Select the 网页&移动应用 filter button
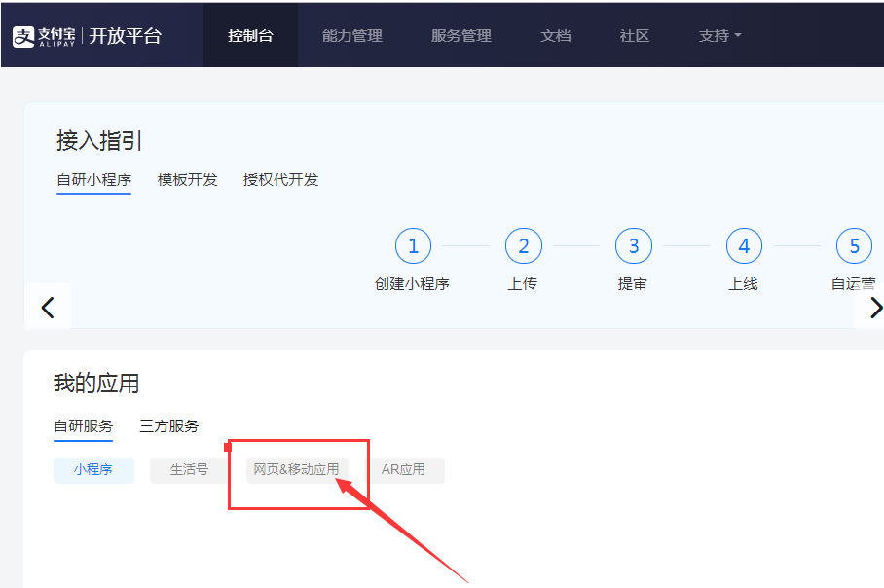Image resolution: width=884 pixels, height=588 pixels. tap(297, 470)
